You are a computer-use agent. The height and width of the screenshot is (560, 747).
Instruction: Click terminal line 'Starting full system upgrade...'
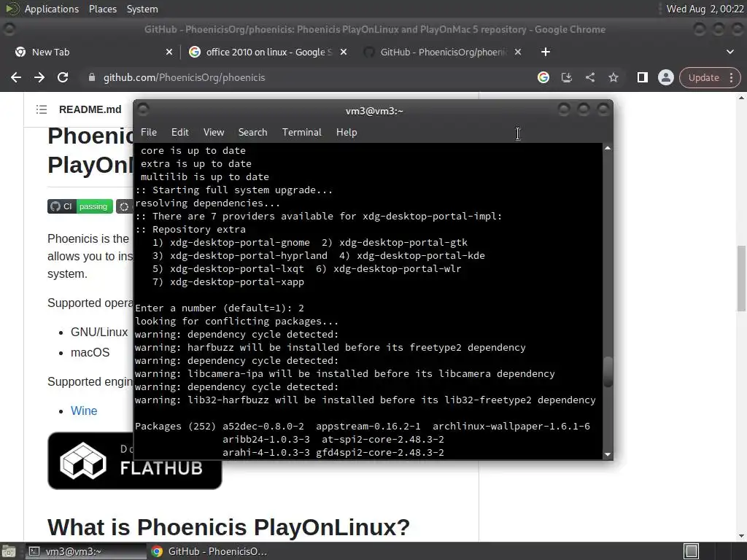pyautogui.click(x=234, y=190)
